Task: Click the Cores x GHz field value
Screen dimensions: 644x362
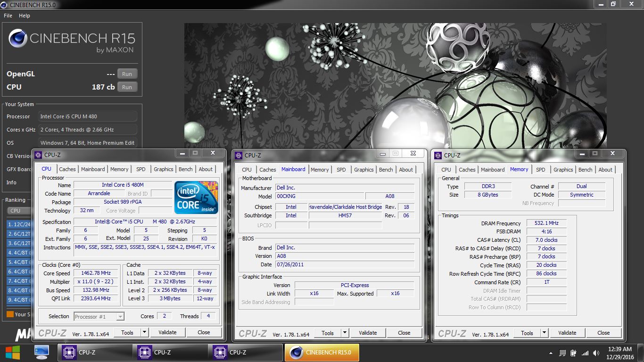Action: coord(88,130)
